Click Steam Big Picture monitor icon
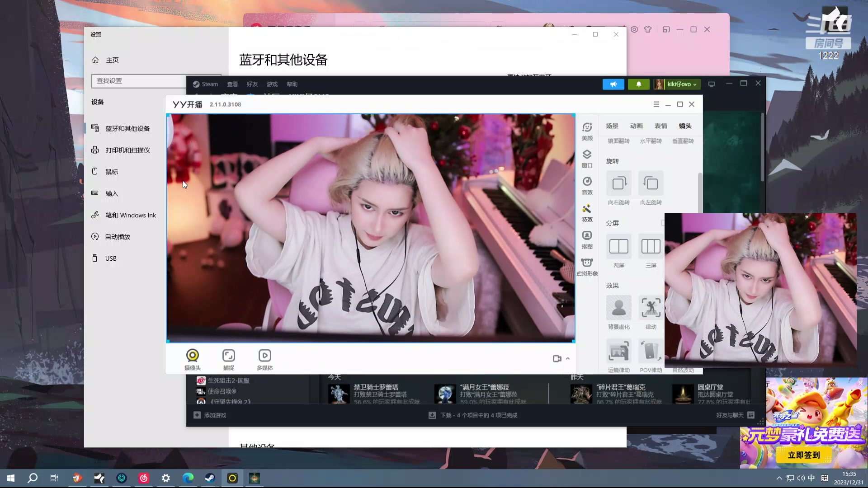Viewport: 868px width, 488px height. [x=711, y=84]
